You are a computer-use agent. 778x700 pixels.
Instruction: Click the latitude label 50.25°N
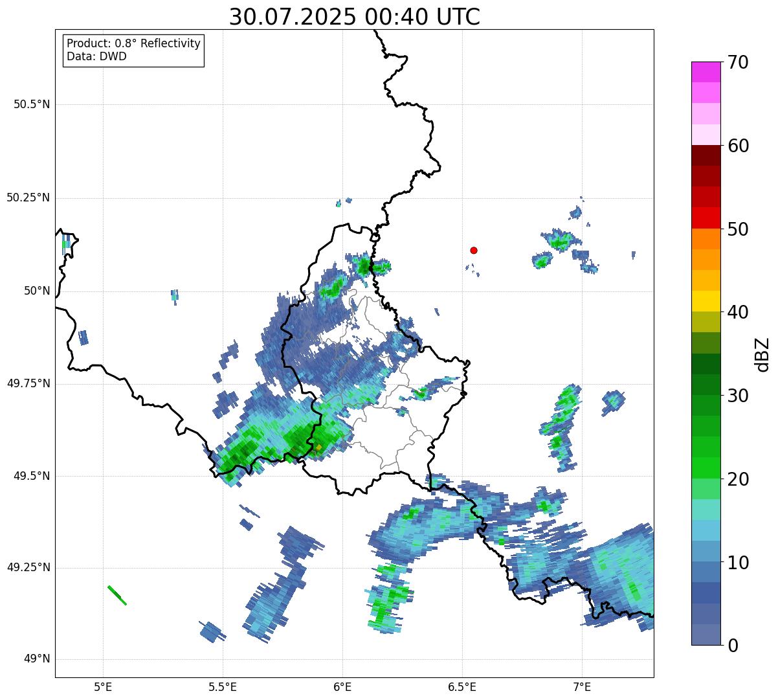point(28,198)
